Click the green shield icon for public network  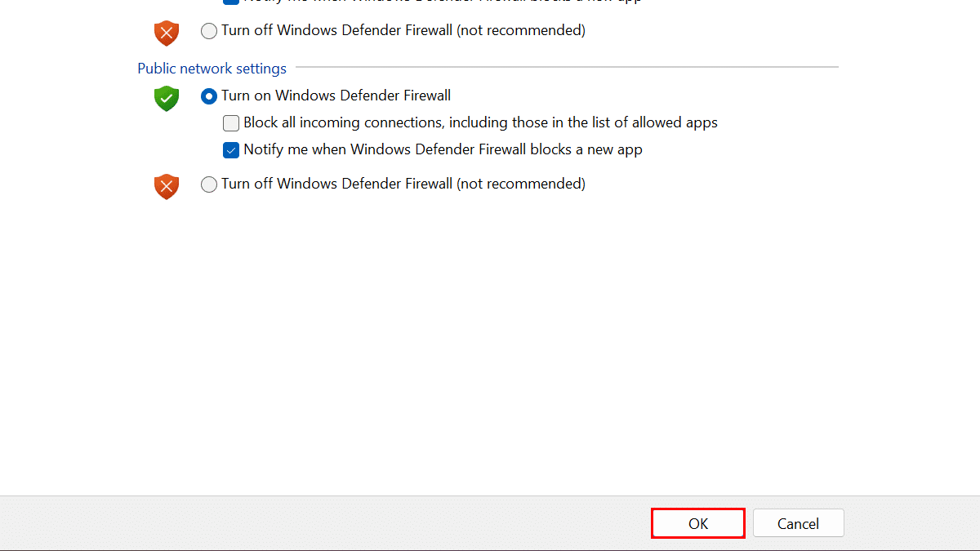tap(166, 99)
